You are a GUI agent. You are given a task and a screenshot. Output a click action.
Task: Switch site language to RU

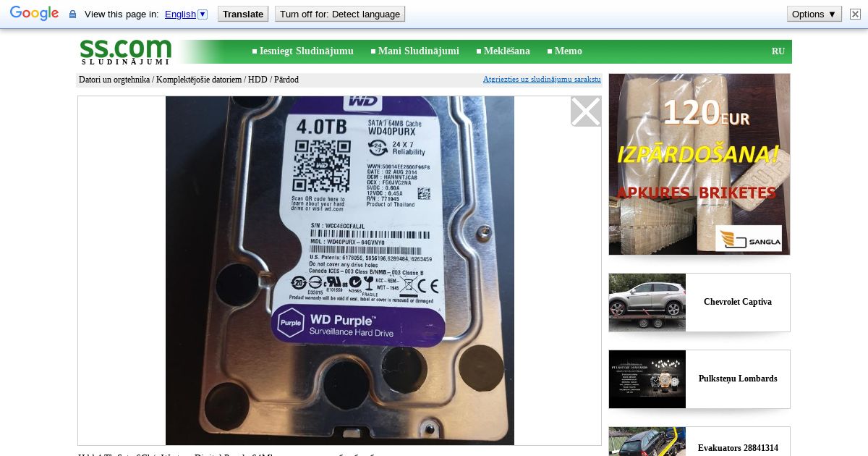[x=778, y=51]
